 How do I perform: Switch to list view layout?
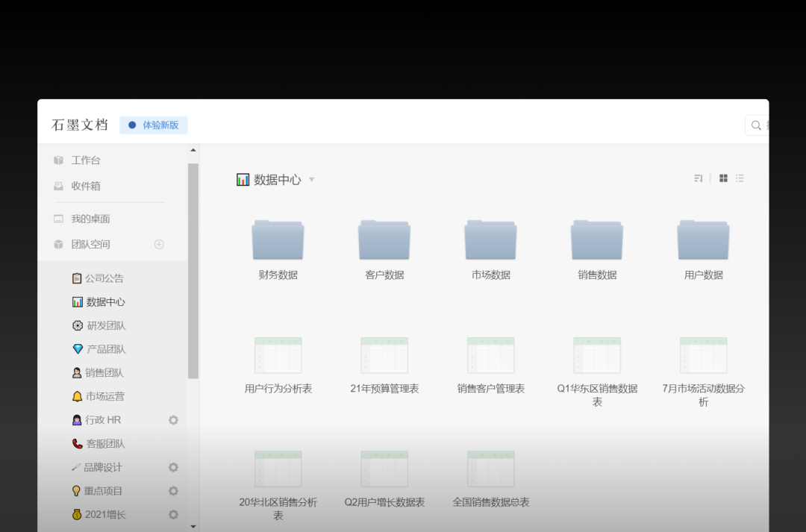740,178
